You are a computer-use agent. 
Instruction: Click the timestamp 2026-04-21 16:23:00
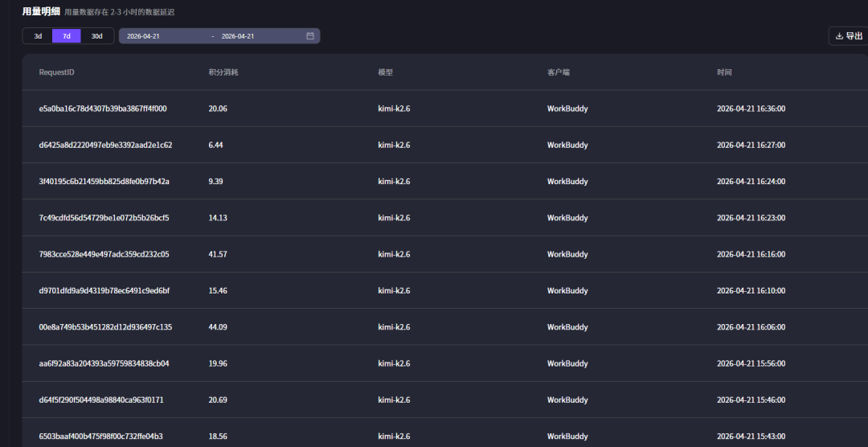(x=751, y=218)
